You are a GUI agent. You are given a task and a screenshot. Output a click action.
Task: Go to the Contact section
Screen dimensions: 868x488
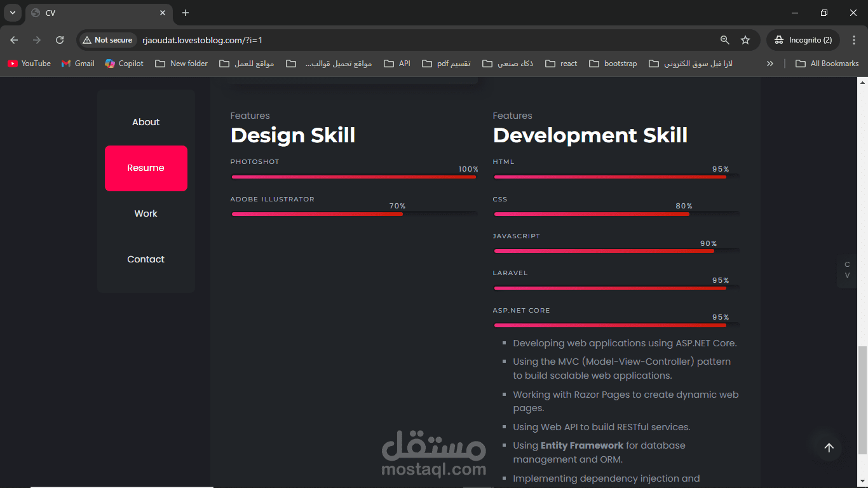pyautogui.click(x=146, y=259)
